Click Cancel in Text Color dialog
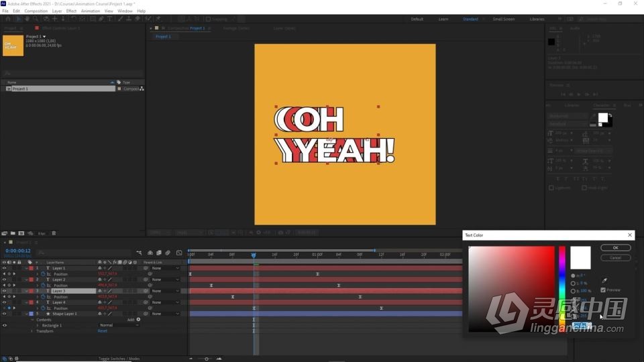The height and width of the screenshot is (362, 644). [615, 257]
